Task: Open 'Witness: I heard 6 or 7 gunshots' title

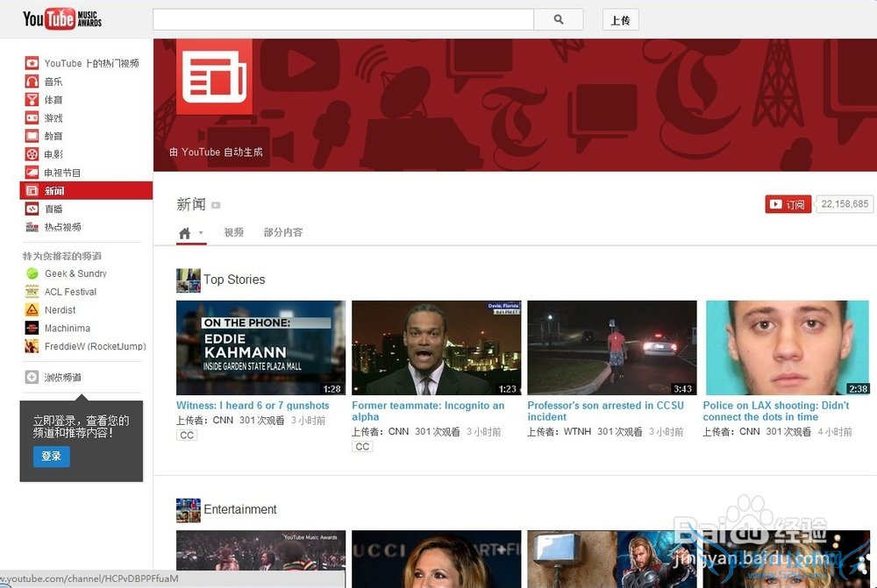Action: tap(253, 405)
